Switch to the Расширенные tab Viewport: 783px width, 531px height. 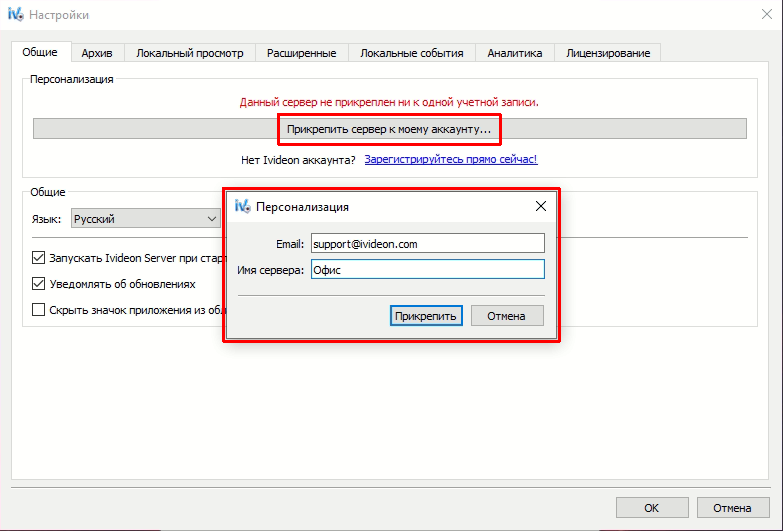(x=302, y=53)
